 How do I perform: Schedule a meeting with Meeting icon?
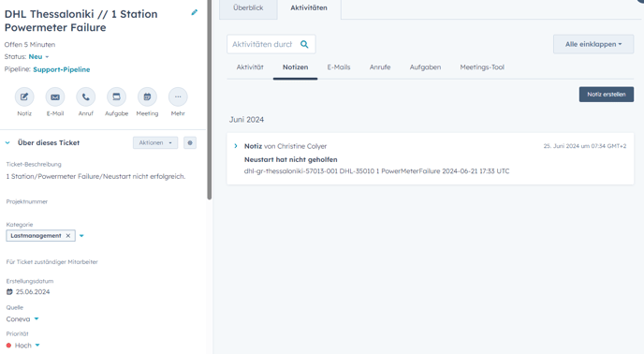(x=147, y=97)
